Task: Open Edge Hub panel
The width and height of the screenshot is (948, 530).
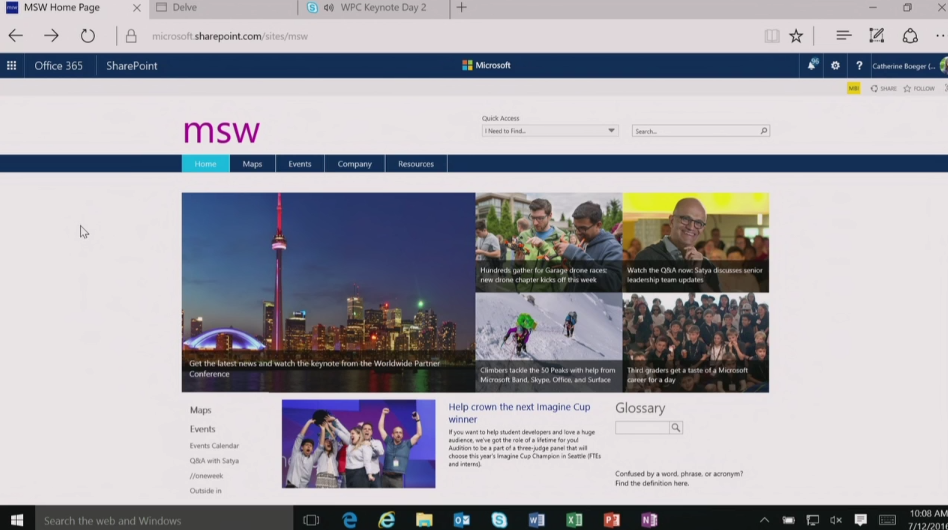Action: pyautogui.click(x=843, y=36)
